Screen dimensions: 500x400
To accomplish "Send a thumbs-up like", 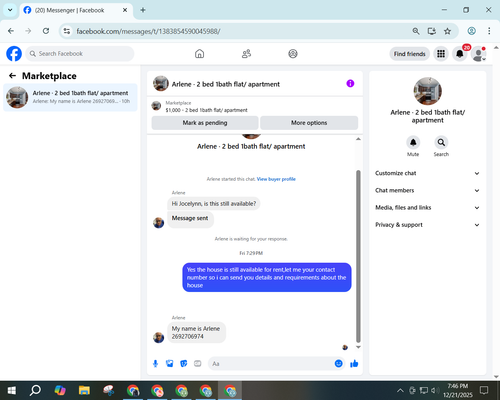I will [x=354, y=363].
